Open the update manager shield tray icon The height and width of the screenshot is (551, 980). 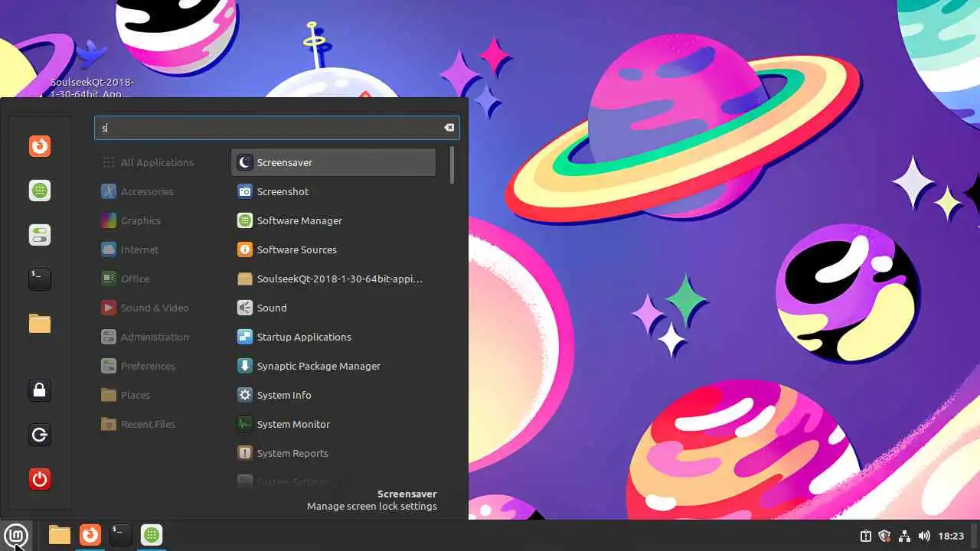tap(884, 536)
